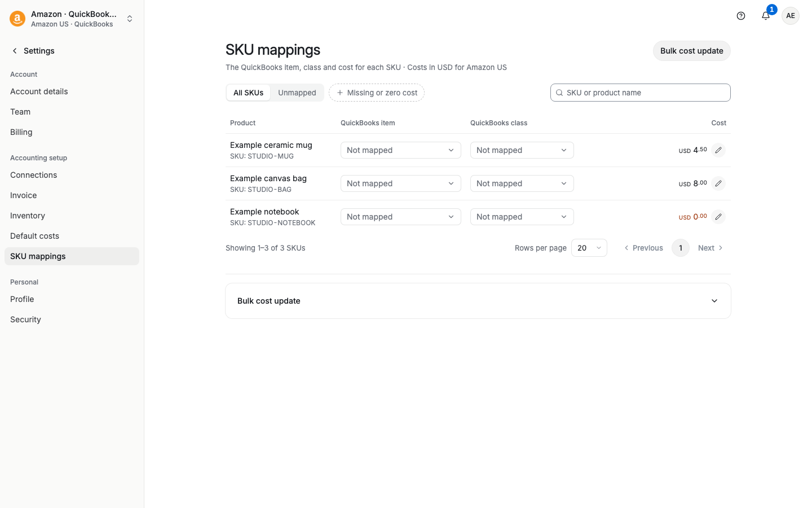
Task: Open Connections settings
Action: click(72, 175)
